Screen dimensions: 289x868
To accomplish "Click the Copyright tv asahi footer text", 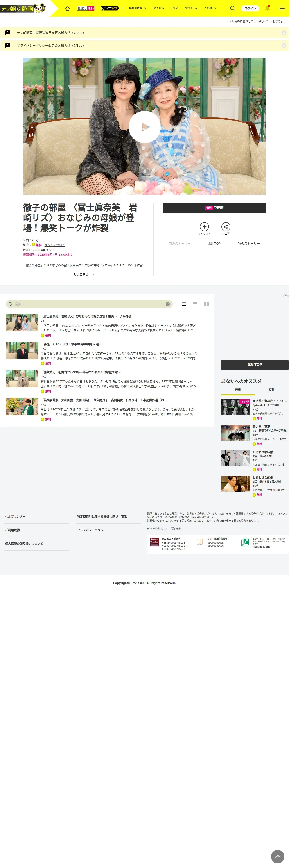I will click(x=144, y=583).
